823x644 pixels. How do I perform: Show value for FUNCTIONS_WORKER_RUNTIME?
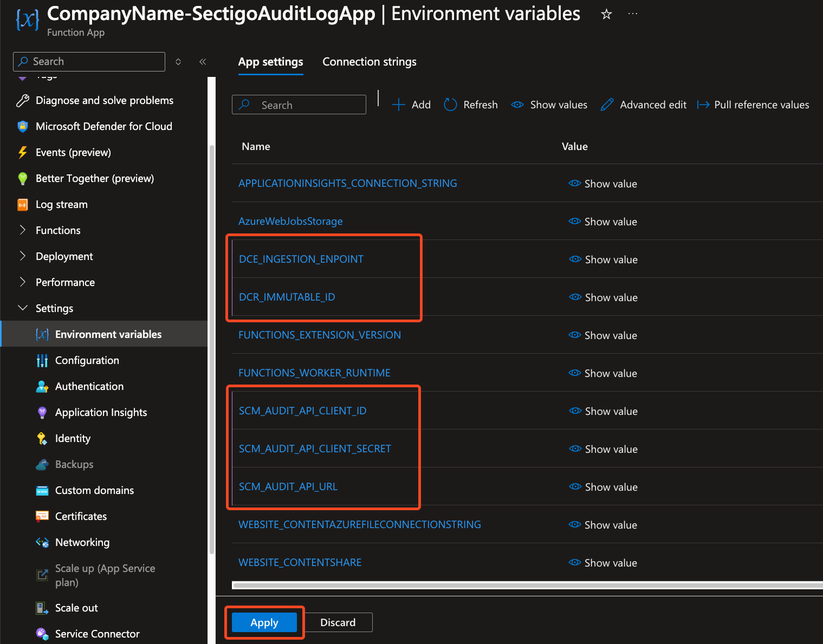point(602,373)
